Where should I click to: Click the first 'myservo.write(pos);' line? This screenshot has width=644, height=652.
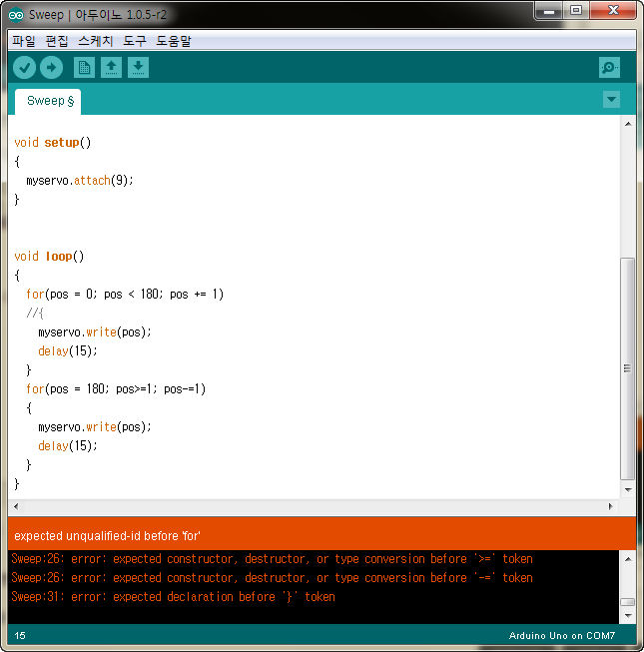pyautogui.click(x=95, y=332)
